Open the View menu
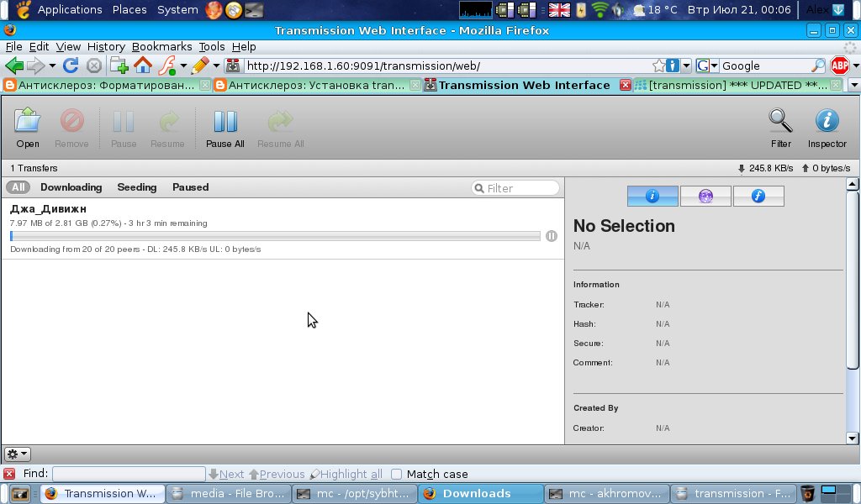 (x=68, y=46)
